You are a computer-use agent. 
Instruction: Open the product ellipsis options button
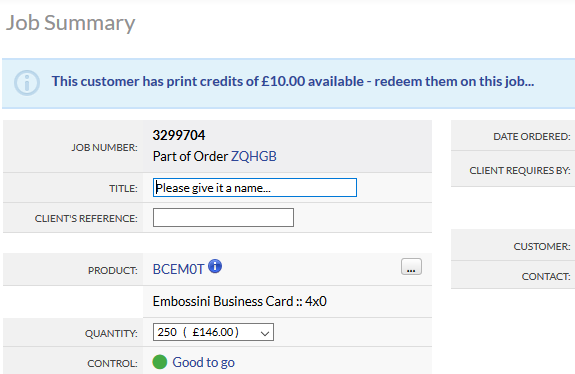pyautogui.click(x=411, y=267)
